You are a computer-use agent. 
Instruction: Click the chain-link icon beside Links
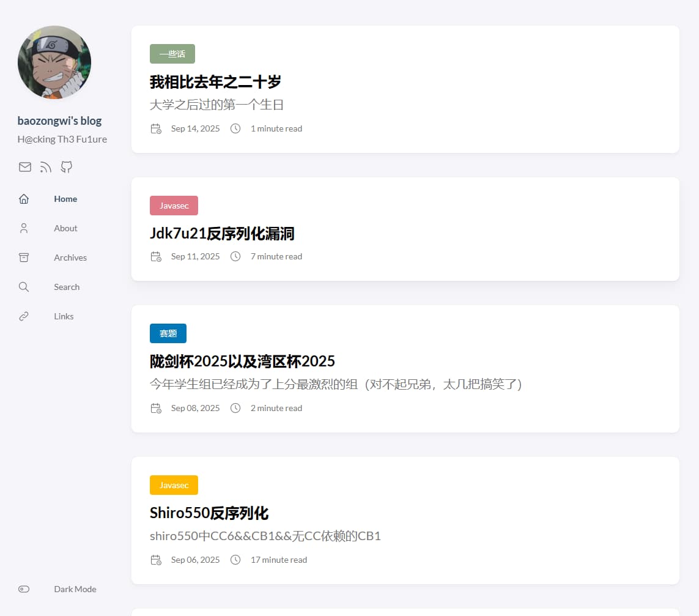point(23,316)
